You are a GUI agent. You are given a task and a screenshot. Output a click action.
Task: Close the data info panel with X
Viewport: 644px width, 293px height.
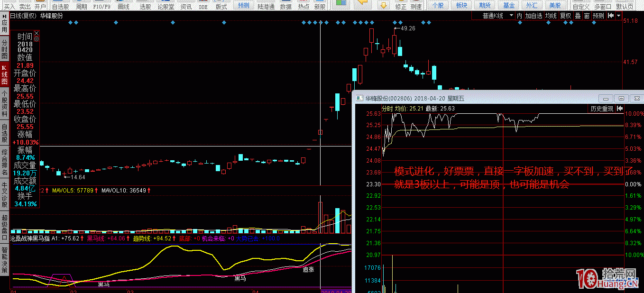tap(37, 33)
